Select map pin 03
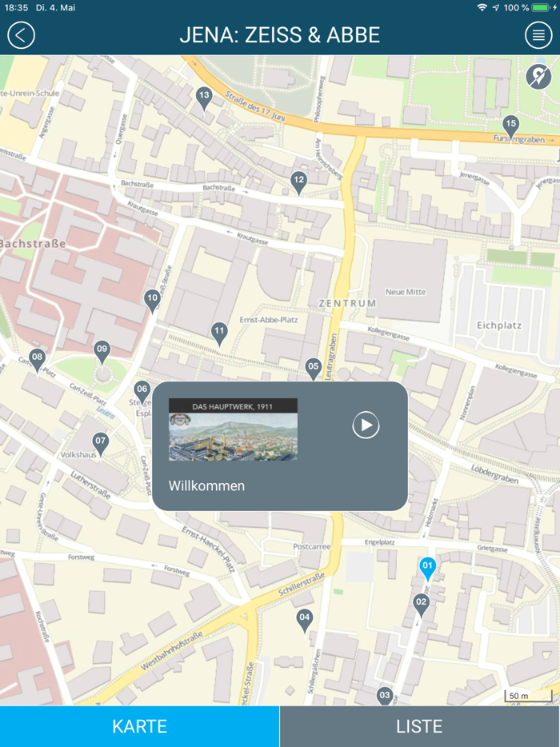Image resolution: width=560 pixels, height=747 pixels. [x=385, y=697]
